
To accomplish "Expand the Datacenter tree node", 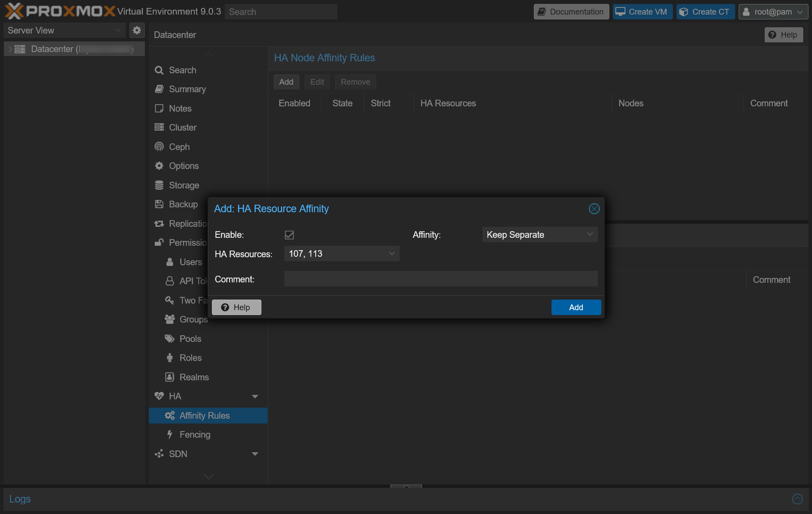I will (x=10, y=49).
